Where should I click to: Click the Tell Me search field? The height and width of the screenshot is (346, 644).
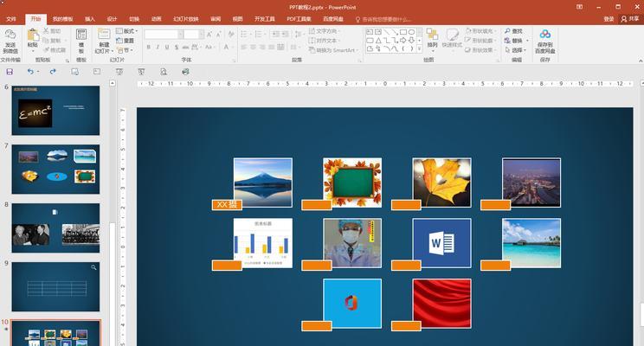coord(383,19)
